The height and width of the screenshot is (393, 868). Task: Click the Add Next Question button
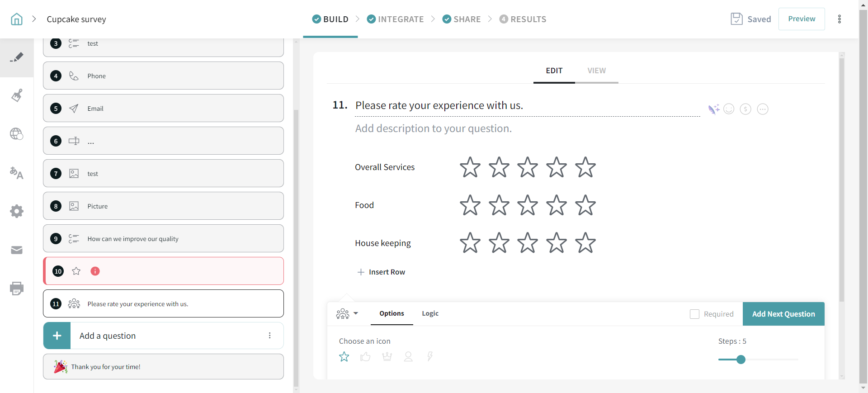783,314
